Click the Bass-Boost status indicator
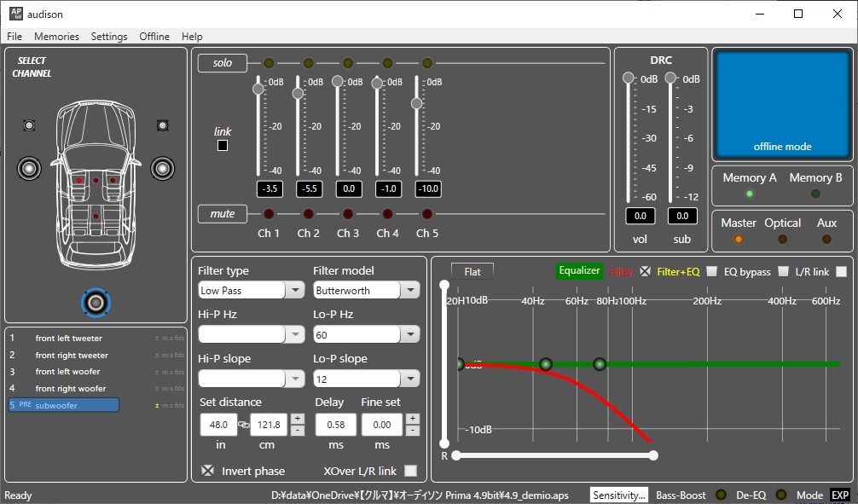 721,495
